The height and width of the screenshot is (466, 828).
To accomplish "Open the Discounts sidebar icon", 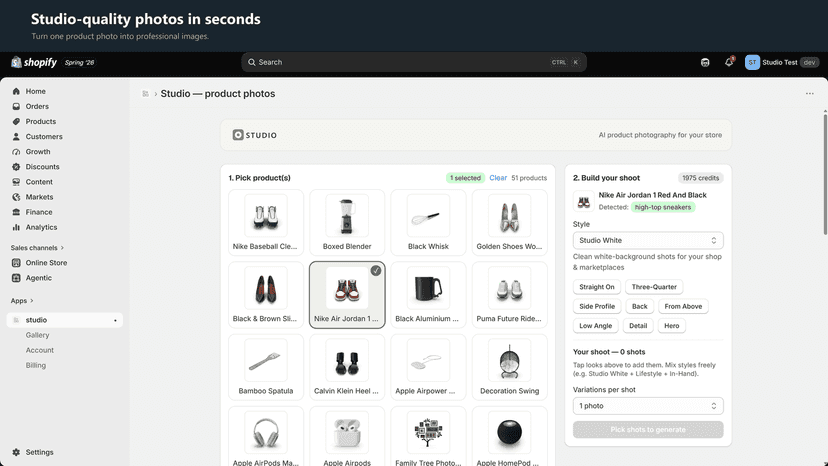I will 16,166.
